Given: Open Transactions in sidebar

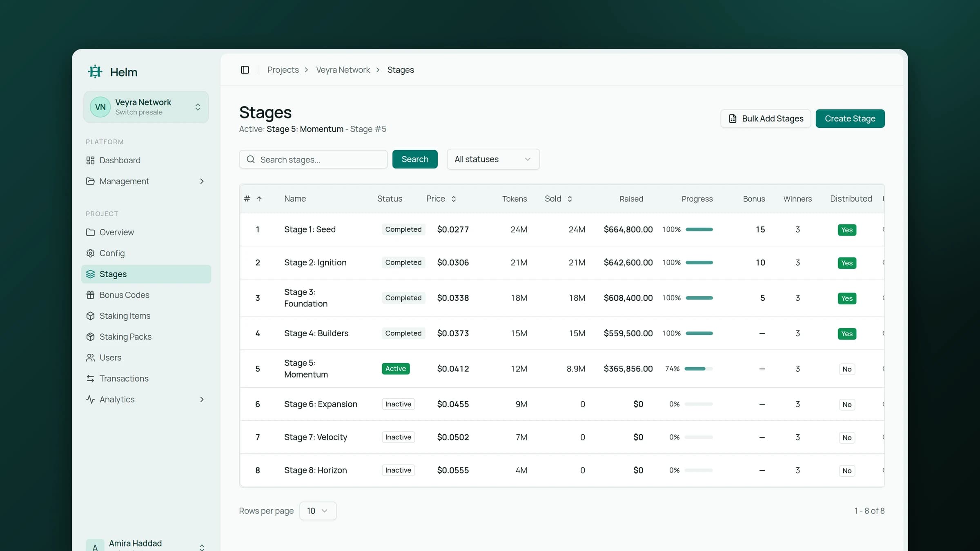Looking at the screenshot, I should [x=146, y=378].
